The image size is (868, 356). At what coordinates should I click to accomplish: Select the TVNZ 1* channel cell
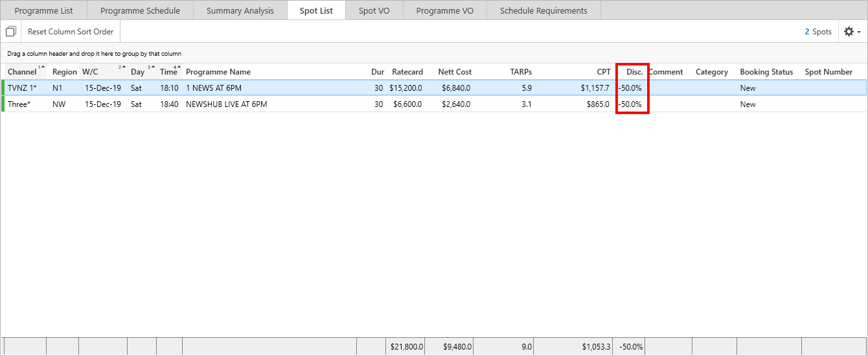click(22, 88)
